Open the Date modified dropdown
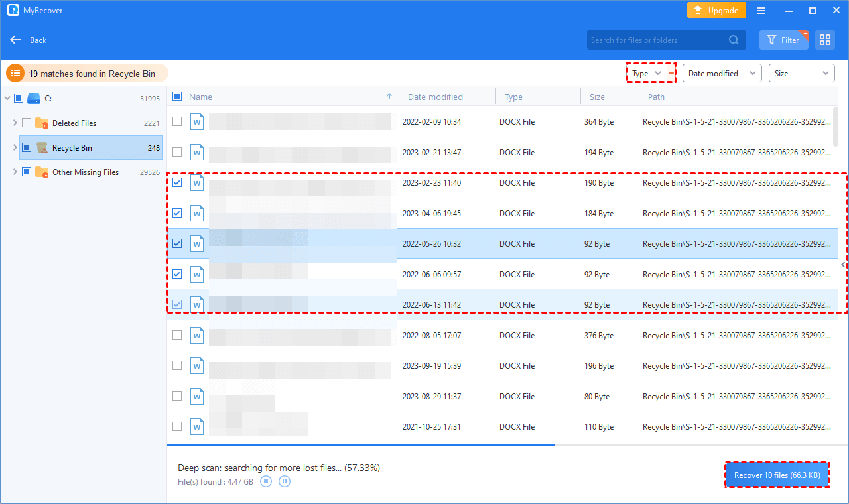 (722, 74)
